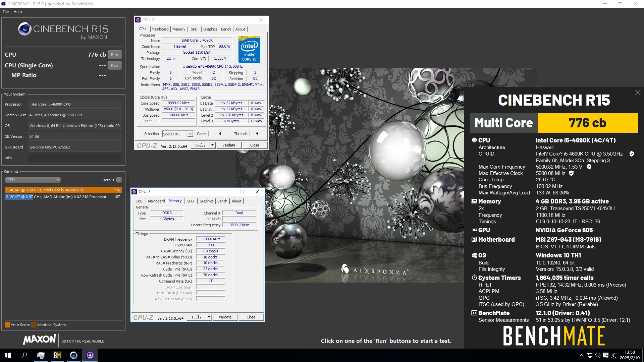Show hidden system tray icons
The width and height of the screenshot is (644, 362).
(581, 355)
